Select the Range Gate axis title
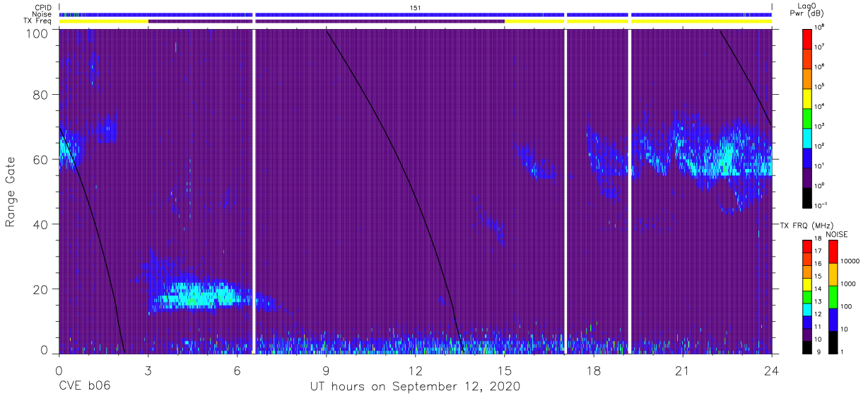 [11, 192]
